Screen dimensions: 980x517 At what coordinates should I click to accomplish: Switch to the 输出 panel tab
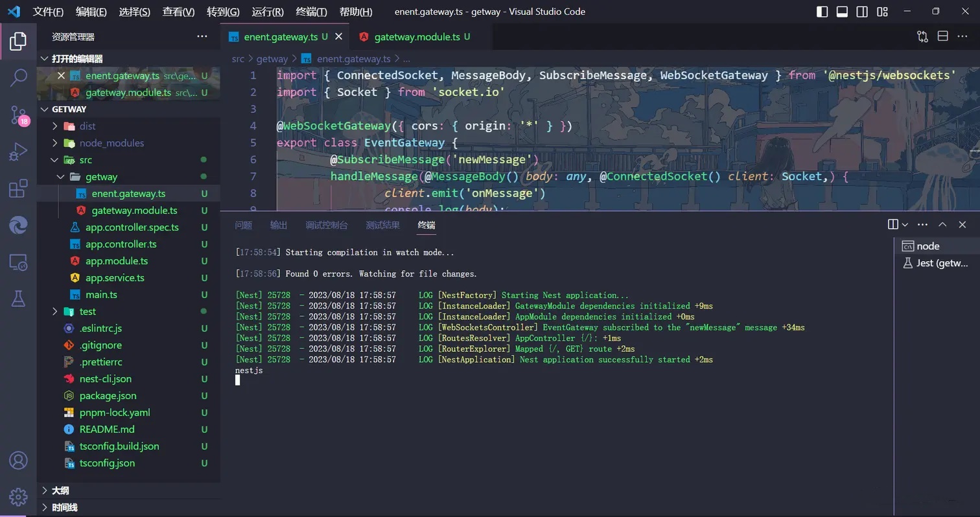point(279,225)
